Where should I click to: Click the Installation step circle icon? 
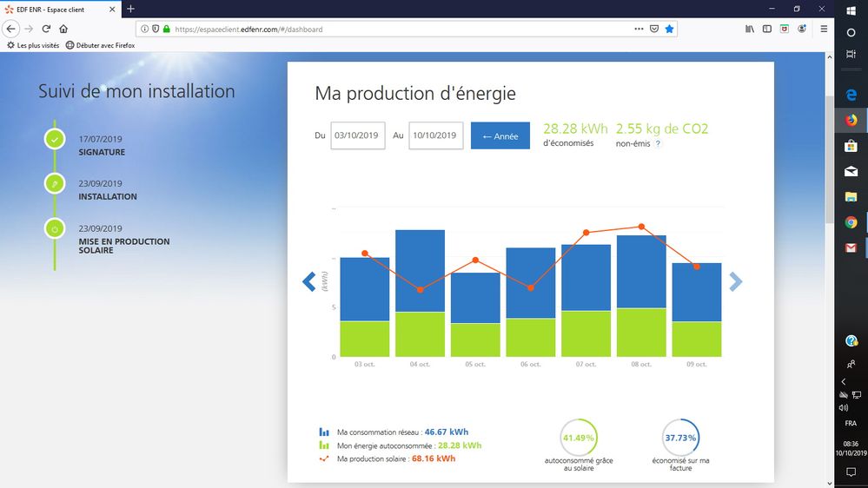55,184
